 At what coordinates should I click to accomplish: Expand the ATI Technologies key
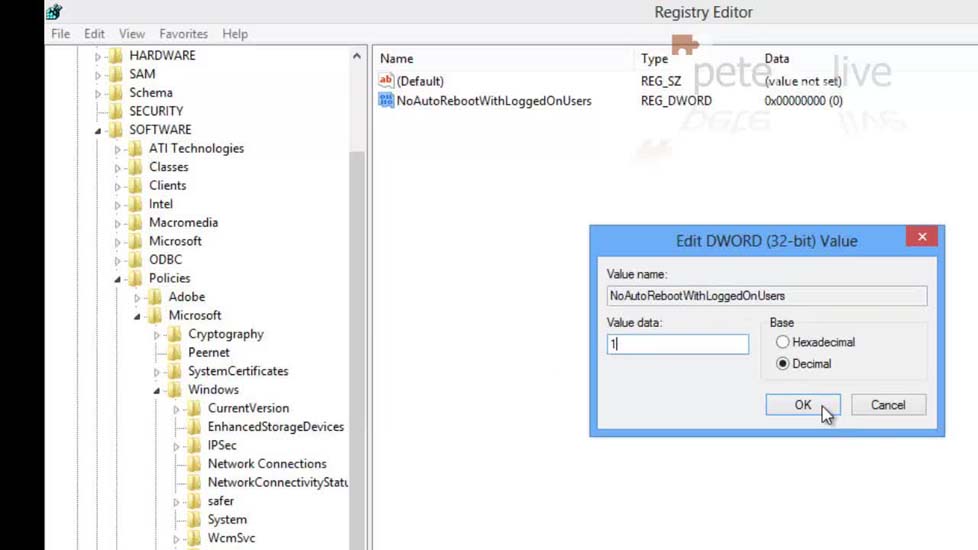[117, 150]
